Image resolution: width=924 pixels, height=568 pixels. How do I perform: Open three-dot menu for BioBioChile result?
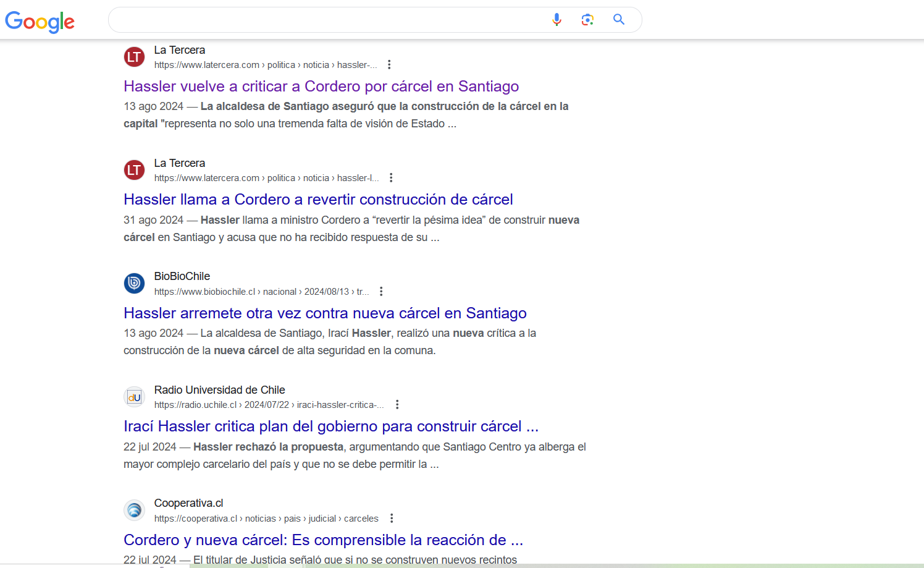coord(381,292)
